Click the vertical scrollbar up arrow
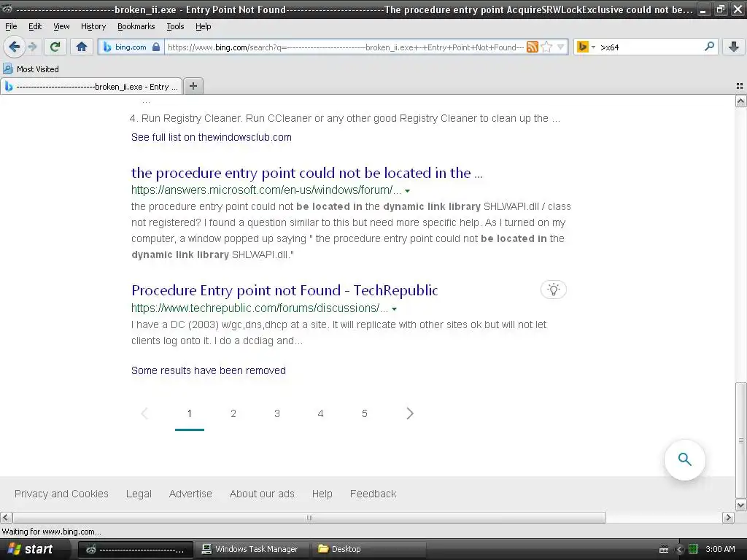 click(x=740, y=101)
